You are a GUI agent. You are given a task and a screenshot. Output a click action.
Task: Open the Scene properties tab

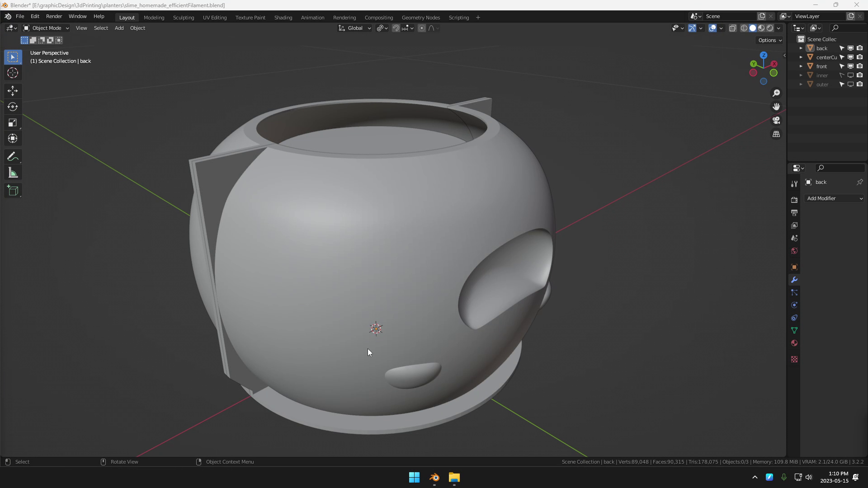(x=794, y=238)
